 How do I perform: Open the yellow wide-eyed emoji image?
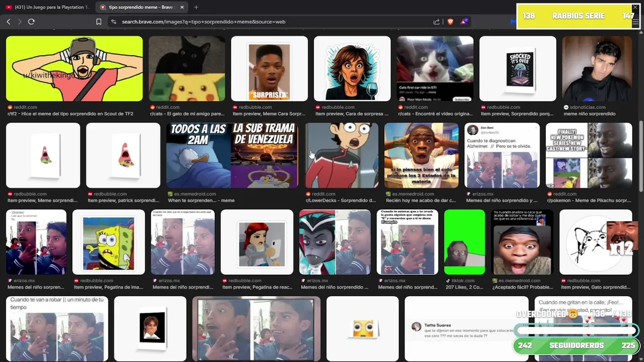pyautogui.click(x=363, y=329)
